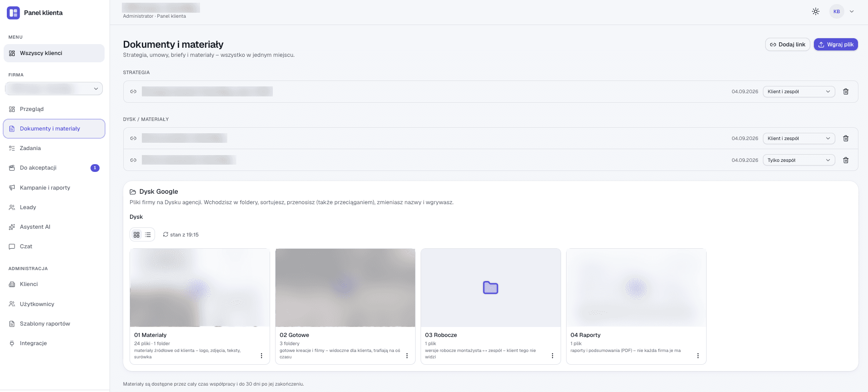Refresh the disk state at stan z 19:15
868x392 pixels.
point(181,235)
